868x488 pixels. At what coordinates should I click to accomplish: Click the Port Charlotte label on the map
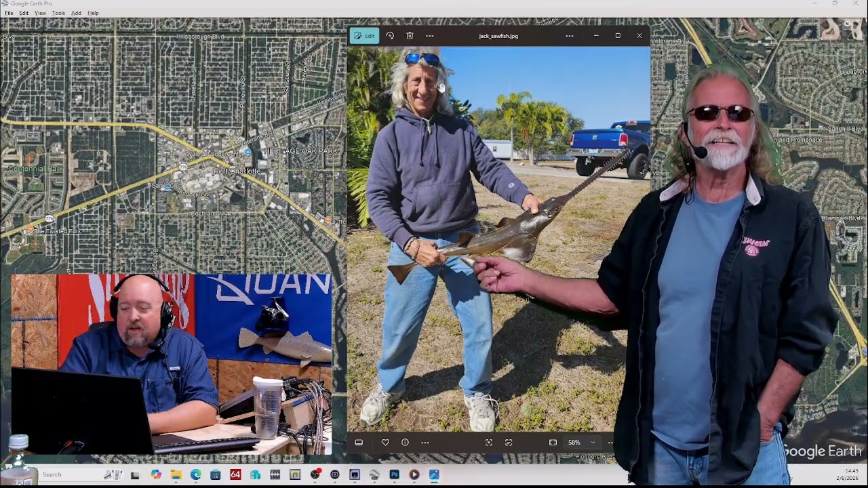pyautogui.click(x=237, y=171)
